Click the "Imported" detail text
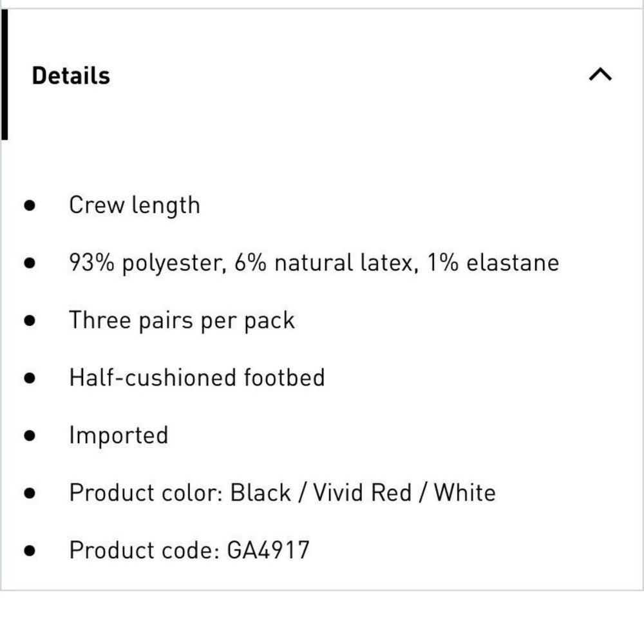 click(x=118, y=435)
